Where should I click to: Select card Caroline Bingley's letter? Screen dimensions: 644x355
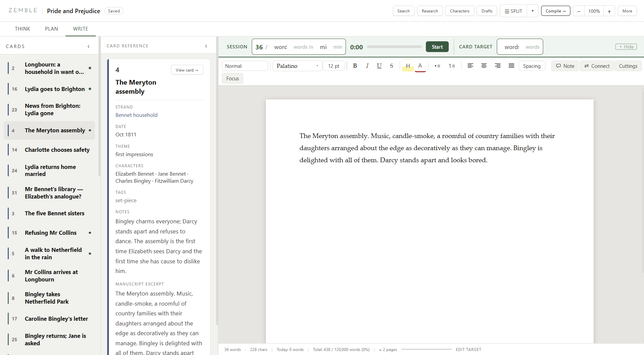point(49,319)
